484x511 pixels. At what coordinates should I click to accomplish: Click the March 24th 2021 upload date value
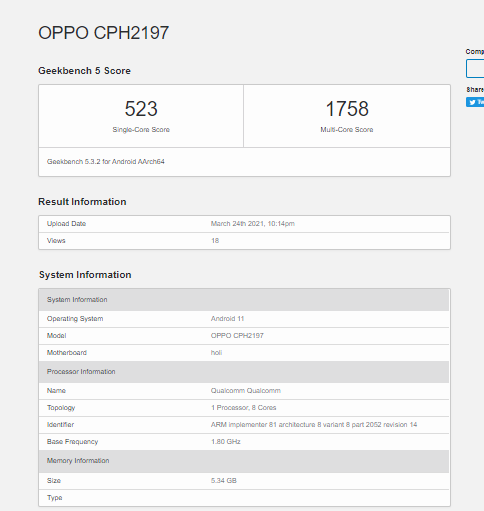253,224
